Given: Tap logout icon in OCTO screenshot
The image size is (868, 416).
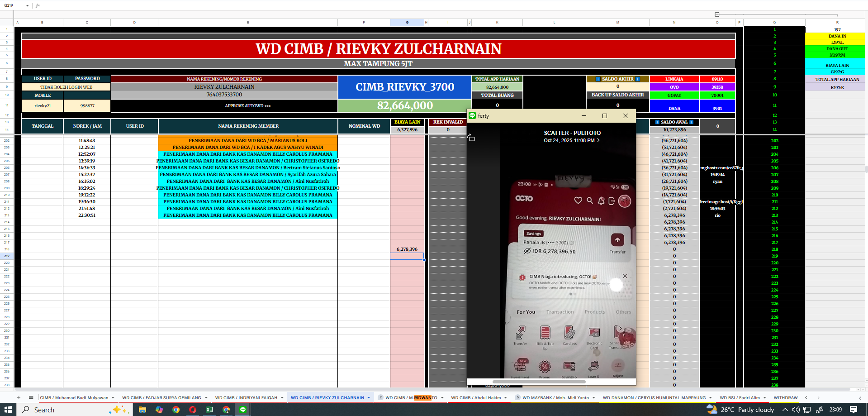Looking at the screenshot, I should click(612, 201).
